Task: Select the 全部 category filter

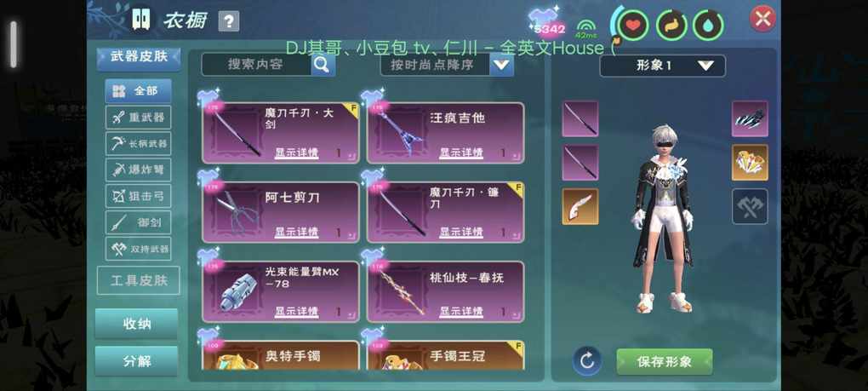Action: pyautogui.click(x=139, y=91)
